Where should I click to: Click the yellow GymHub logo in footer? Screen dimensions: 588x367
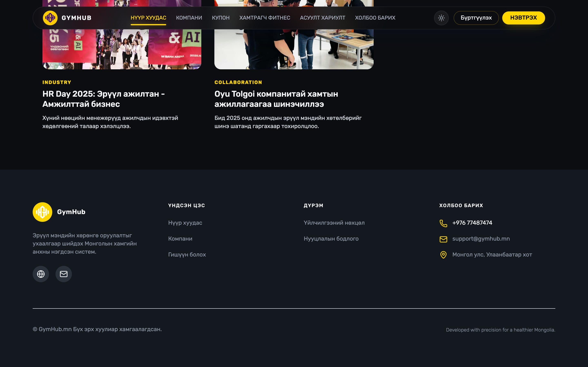coord(42,212)
